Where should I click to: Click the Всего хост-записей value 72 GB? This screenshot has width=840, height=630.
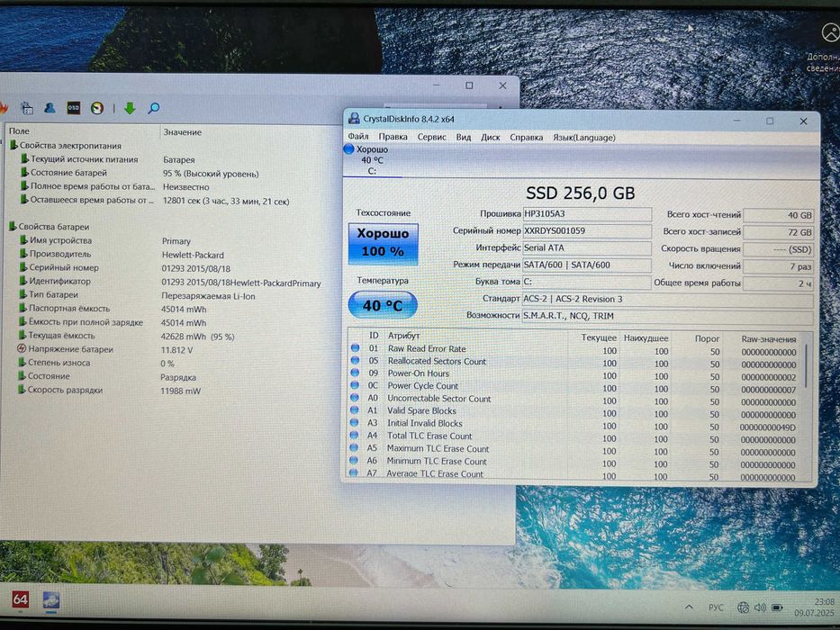click(x=779, y=232)
